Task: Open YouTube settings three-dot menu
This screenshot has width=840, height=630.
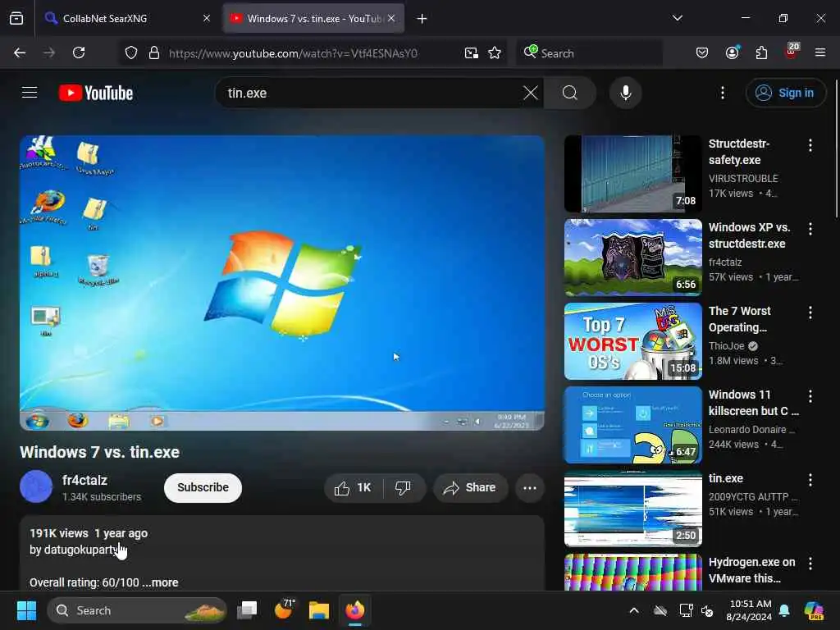Action: [x=722, y=93]
